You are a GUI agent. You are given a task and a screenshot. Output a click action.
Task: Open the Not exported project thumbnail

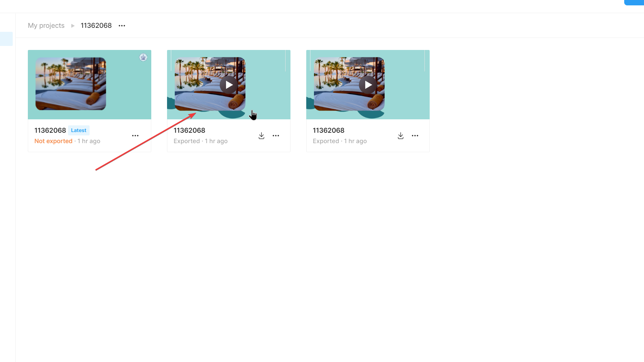pos(90,84)
